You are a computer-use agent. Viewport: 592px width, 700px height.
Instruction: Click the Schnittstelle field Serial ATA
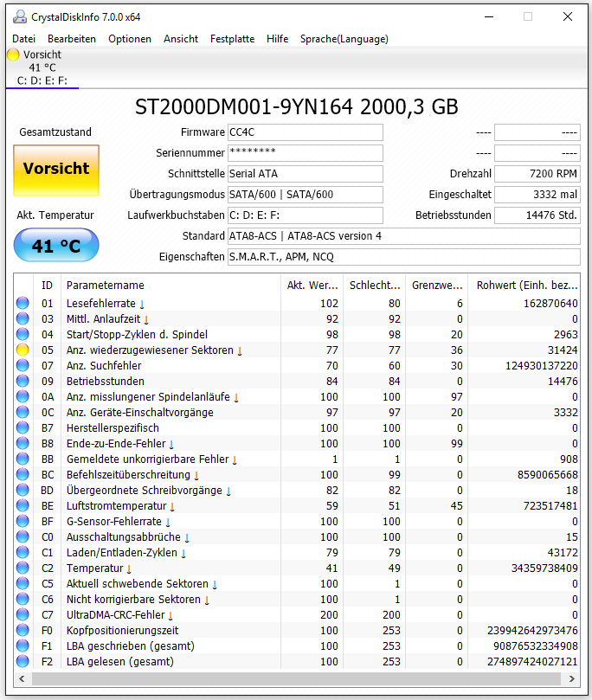coord(306,174)
